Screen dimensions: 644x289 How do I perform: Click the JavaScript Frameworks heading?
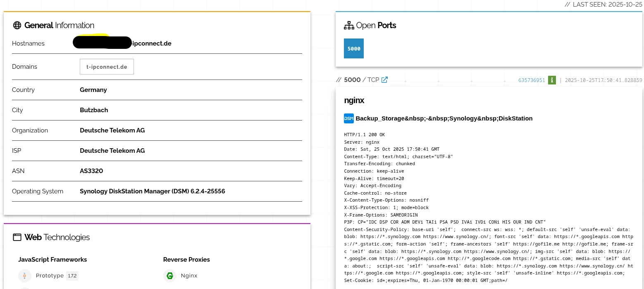point(52,260)
